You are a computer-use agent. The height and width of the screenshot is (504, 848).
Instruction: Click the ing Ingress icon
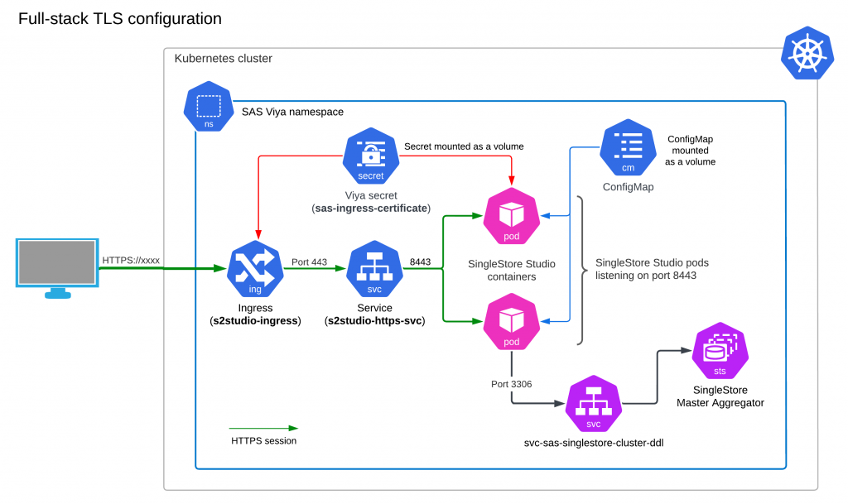point(255,268)
